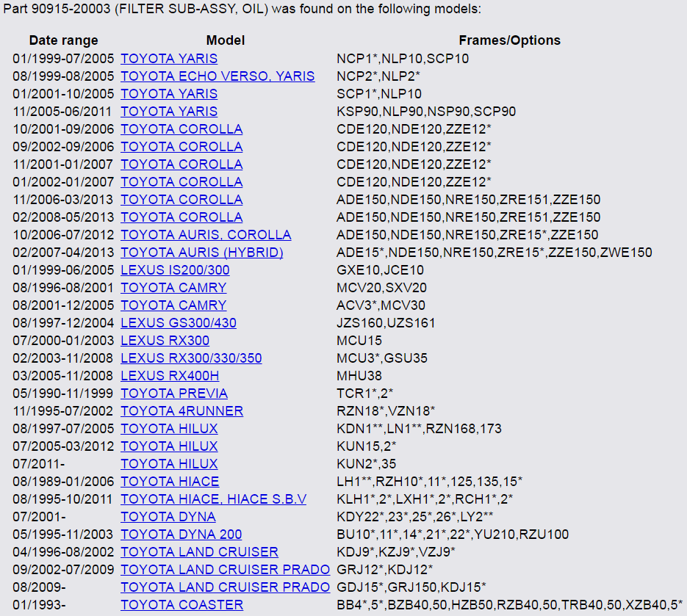Open the TOYOTA PREVIA link
The image size is (687, 616).
point(174,393)
